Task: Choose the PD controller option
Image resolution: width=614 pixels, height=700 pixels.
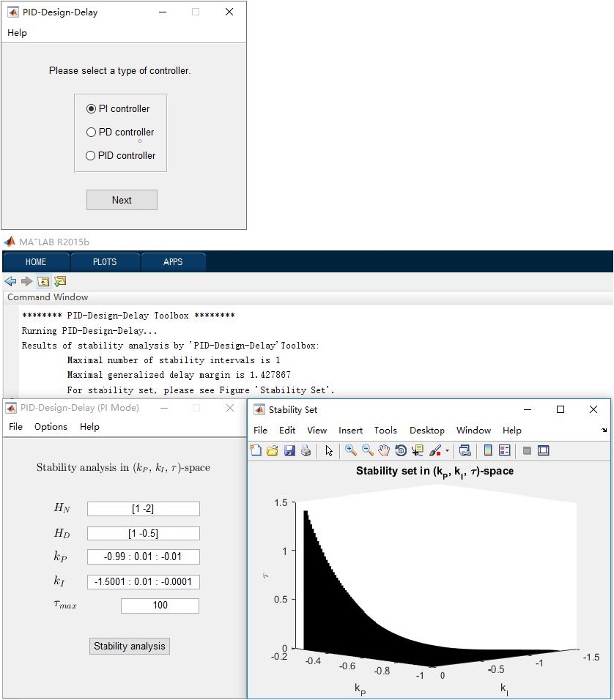Action: tap(92, 133)
